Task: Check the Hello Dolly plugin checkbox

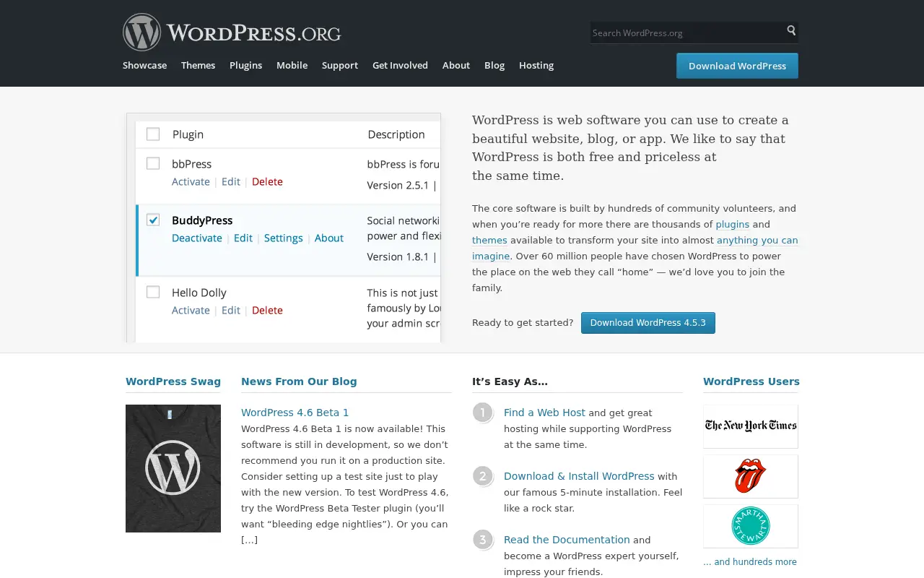Action: coord(153,292)
